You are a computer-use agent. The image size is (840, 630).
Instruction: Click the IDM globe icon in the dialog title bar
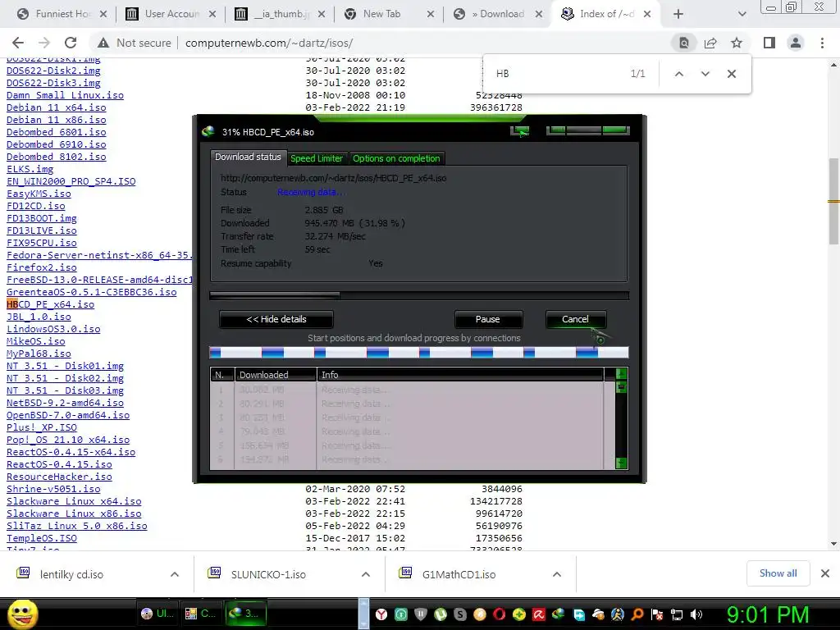[208, 131]
